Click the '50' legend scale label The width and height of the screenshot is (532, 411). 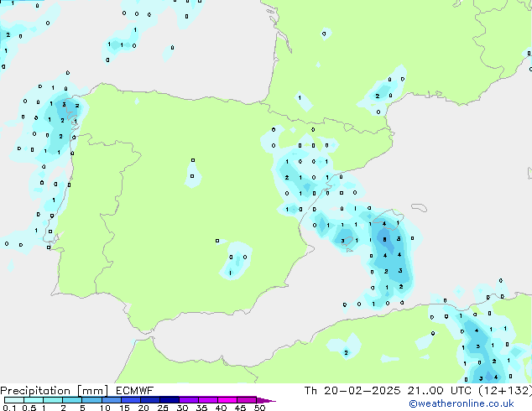[259, 408]
